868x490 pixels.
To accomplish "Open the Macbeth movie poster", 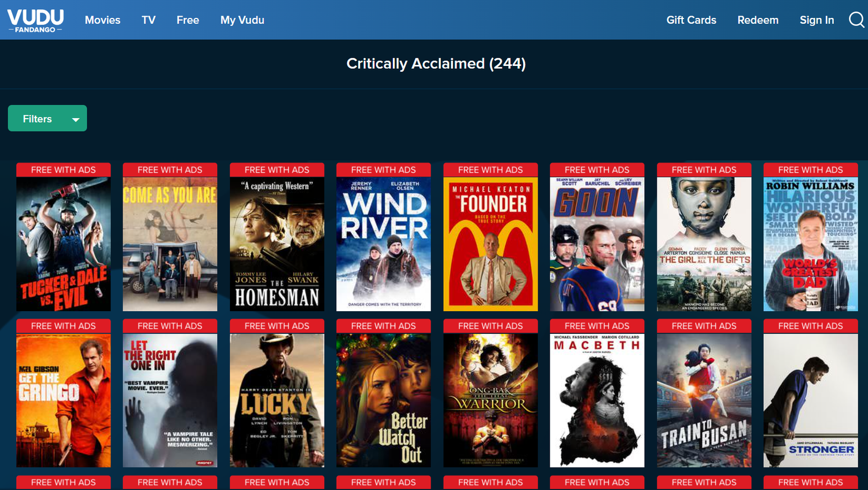I will (597, 400).
